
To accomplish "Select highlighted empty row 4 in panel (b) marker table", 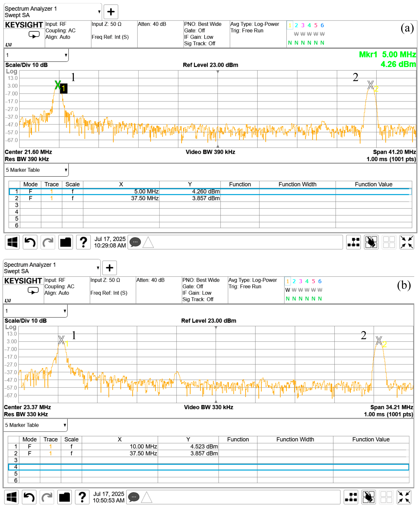I will [208, 467].
